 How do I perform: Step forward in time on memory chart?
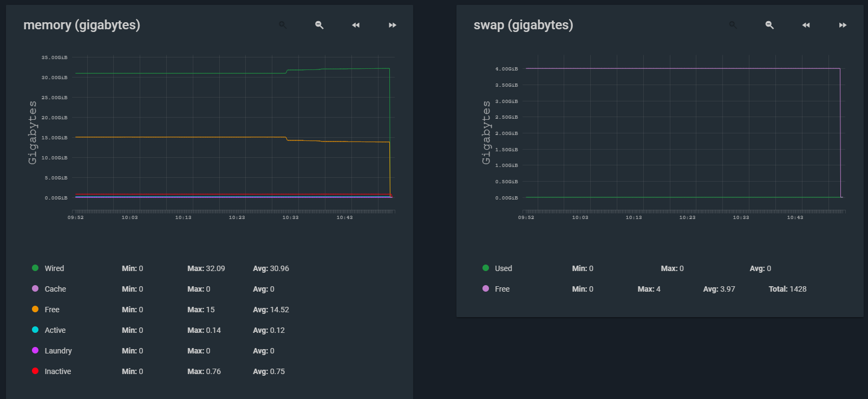(x=393, y=25)
